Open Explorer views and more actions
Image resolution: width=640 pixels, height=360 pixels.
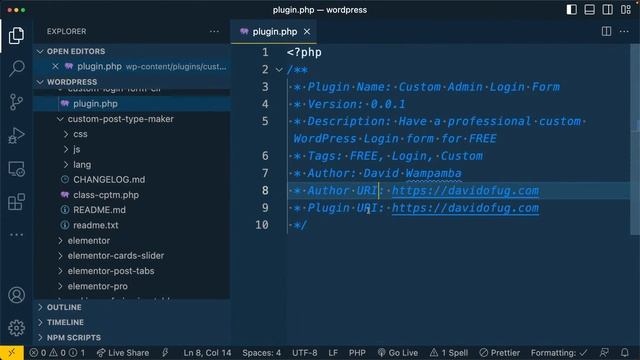pyautogui.click(x=214, y=31)
